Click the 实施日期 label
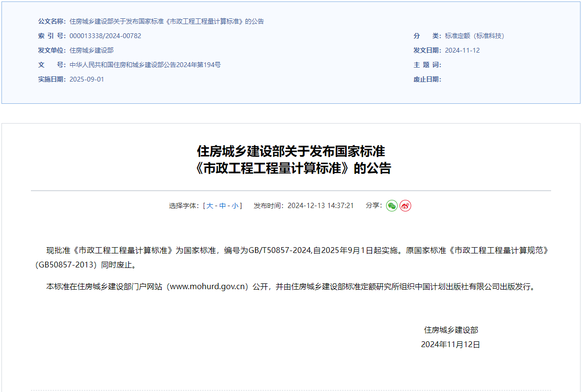 pyautogui.click(x=52, y=79)
